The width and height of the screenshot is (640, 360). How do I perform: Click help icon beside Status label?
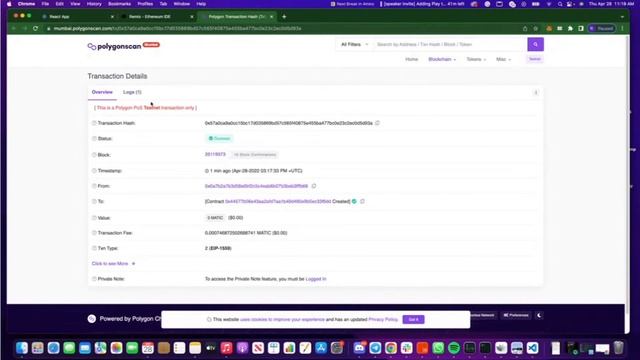coord(94,138)
